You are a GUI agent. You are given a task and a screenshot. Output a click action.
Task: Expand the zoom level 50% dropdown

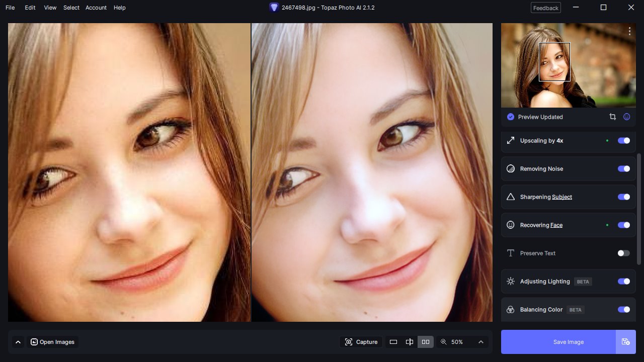coord(480,342)
